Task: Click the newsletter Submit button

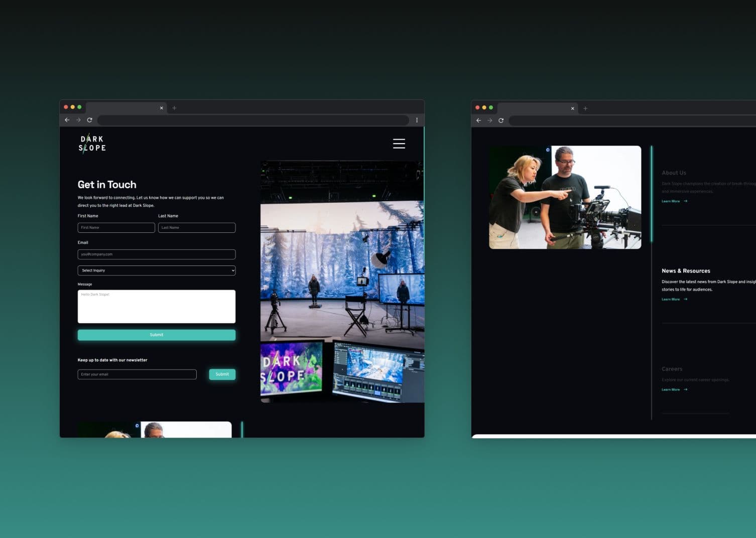Action: pyautogui.click(x=222, y=374)
